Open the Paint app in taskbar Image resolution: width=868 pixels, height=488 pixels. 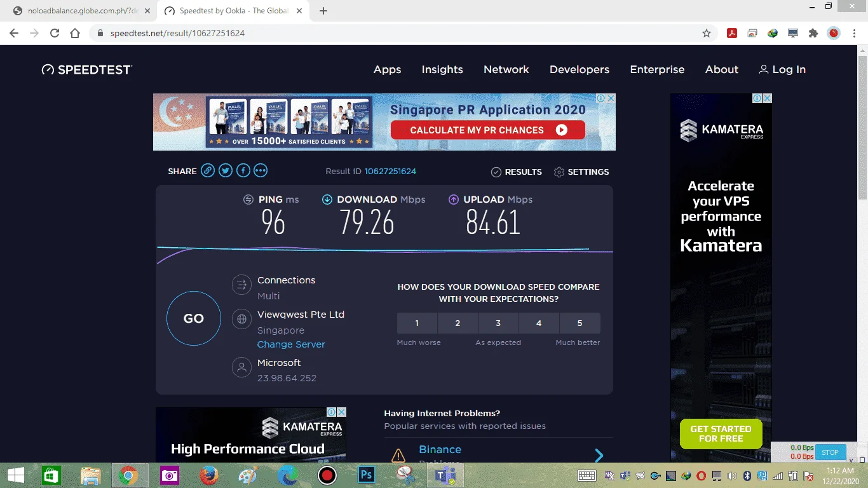pos(248,475)
